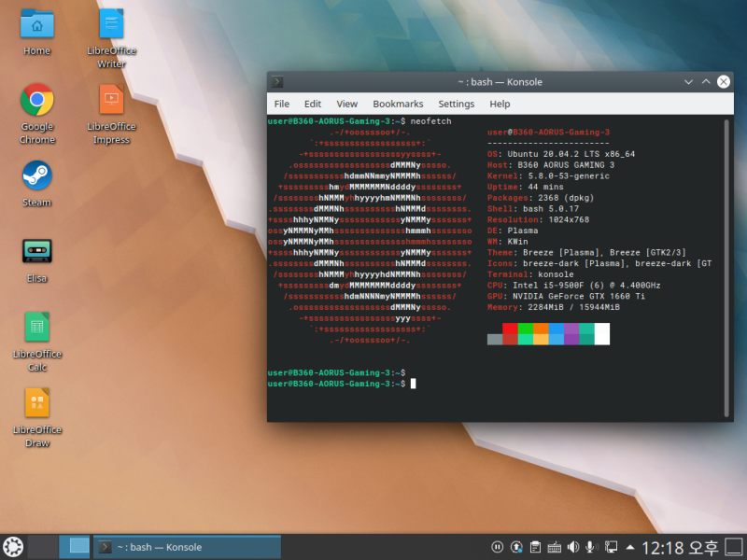
Task: Switch to the first virtual desktop in pager
Action: pyautogui.click(x=43, y=547)
